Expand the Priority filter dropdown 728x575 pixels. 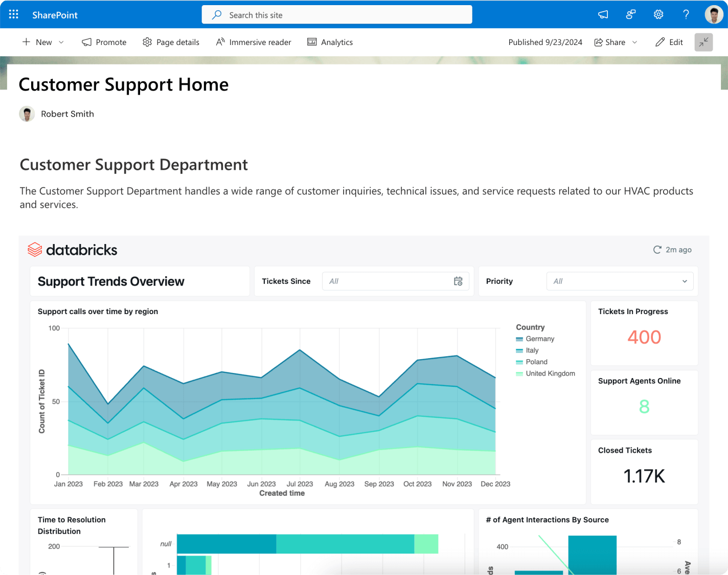click(x=685, y=281)
